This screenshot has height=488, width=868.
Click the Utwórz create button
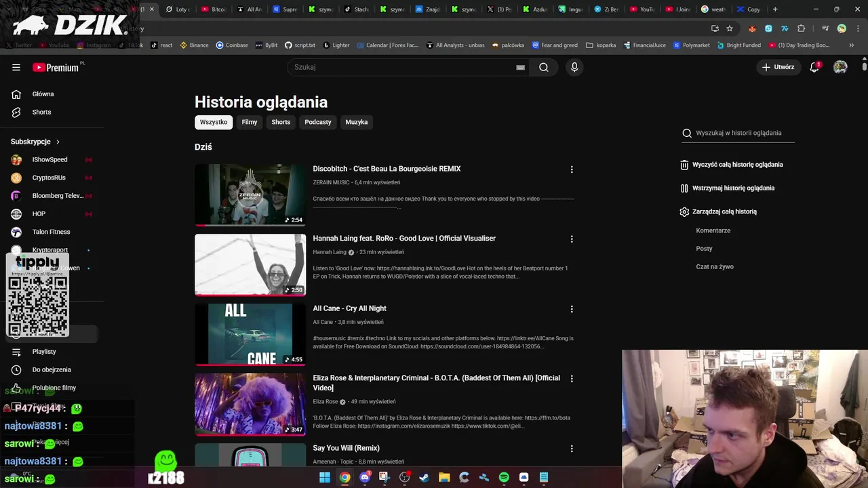click(778, 67)
